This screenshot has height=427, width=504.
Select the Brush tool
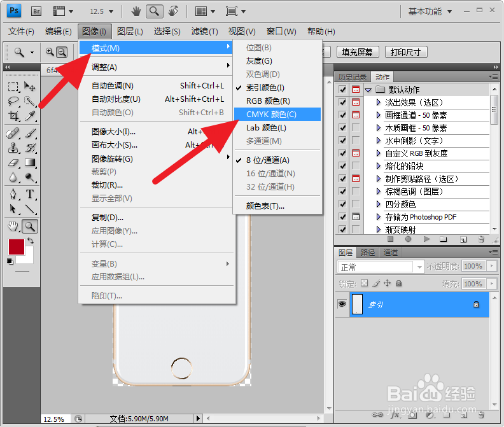click(30, 133)
